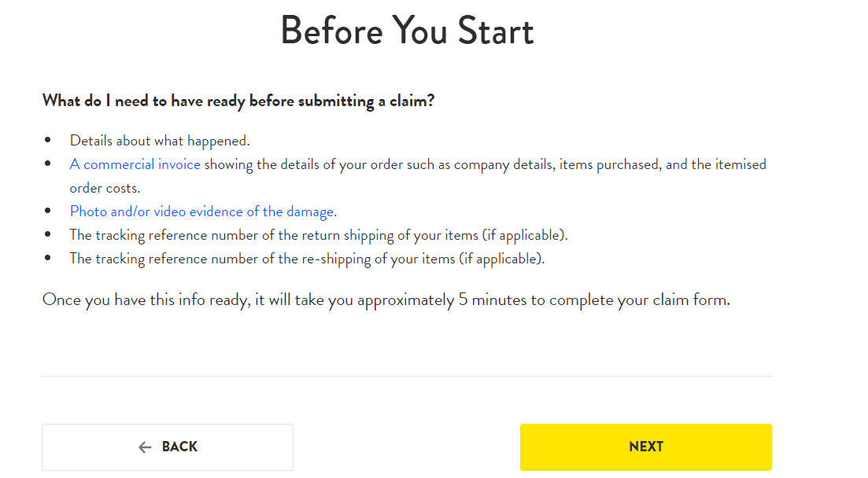Click the 'approximately 5 minutes' sentence
The height and width of the screenshot is (478, 868).
point(386,300)
